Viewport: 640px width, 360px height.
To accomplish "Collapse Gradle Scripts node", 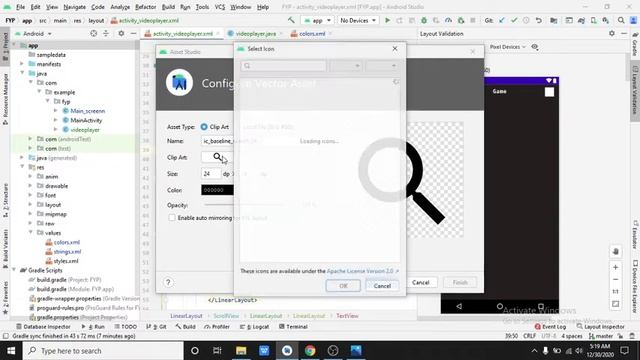I will (x=14, y=270).
